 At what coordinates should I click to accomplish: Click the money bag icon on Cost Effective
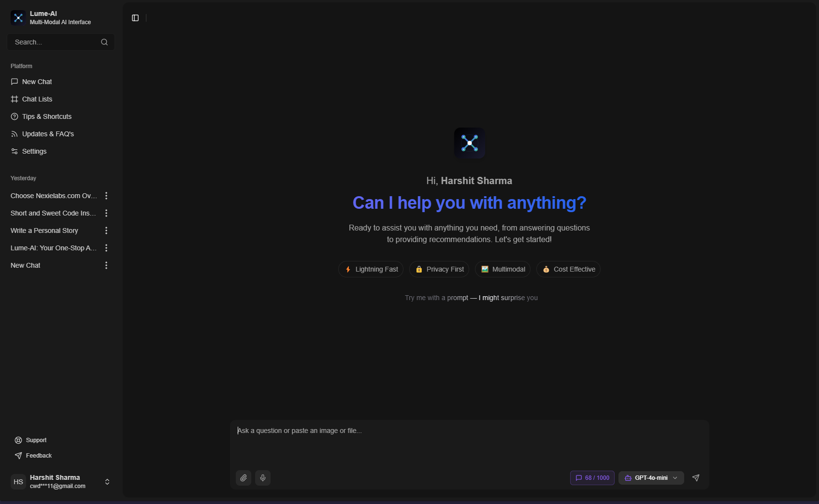(x=546, y=269)
